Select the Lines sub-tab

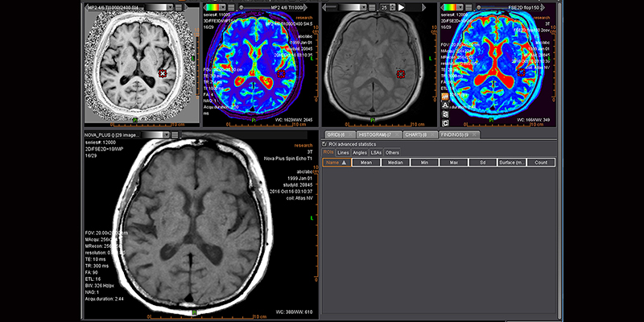click(344, 152)
